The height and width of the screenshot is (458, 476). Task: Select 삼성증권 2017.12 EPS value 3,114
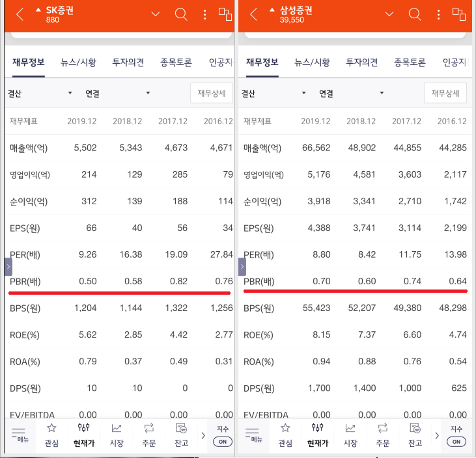410,228
